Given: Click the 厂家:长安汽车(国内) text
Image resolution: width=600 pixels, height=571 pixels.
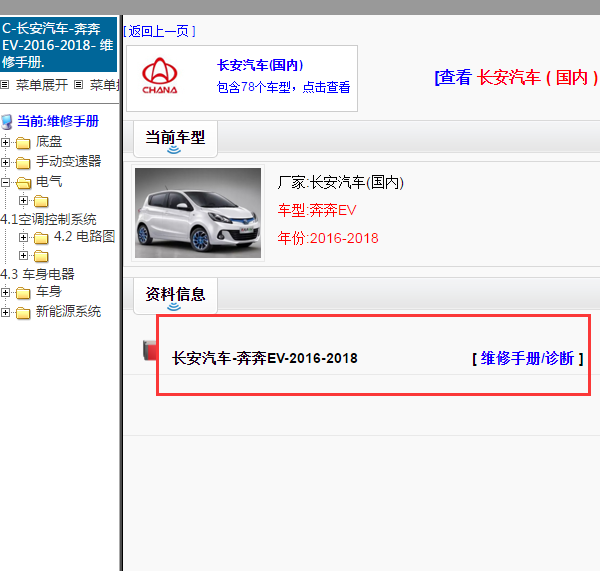Looking at the screenshot, I should click(341, 183).
